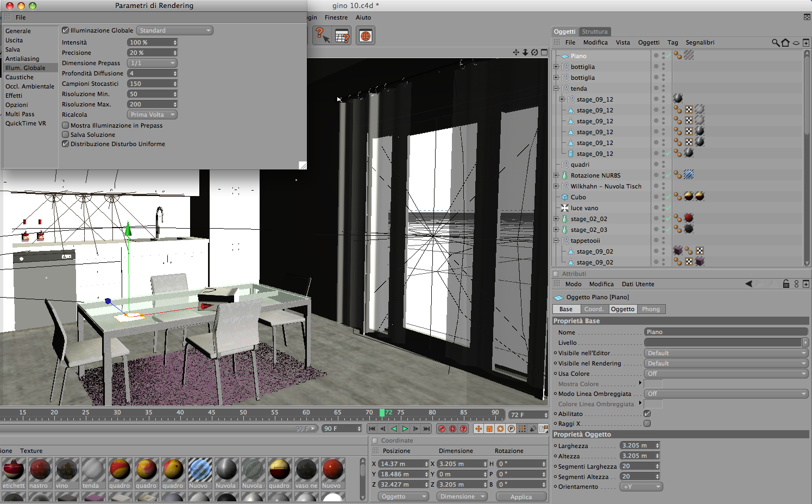Click the orange rotation record icon in timeline
Image resolution: width=812 pixels, height=504 pixels.
coord(500,429)
